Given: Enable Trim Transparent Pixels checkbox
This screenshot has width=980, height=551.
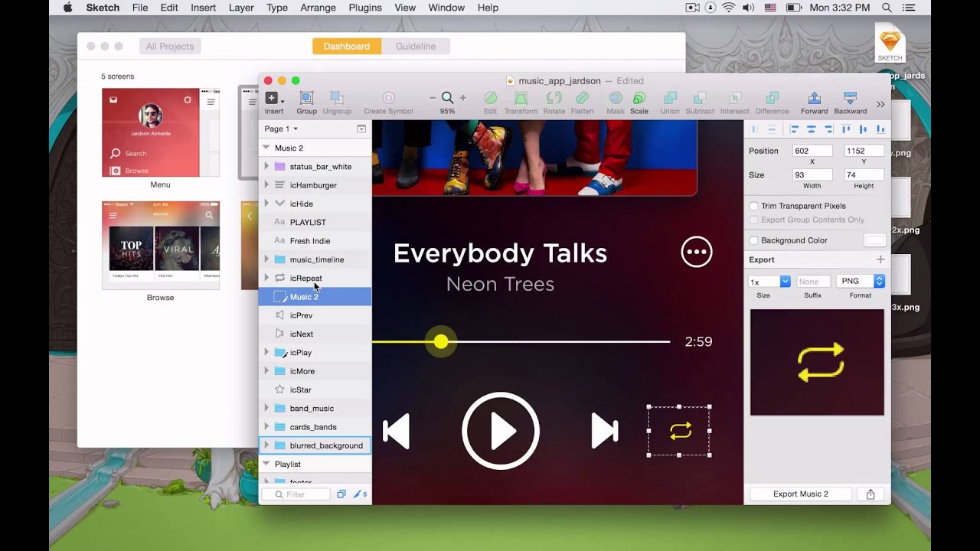Looking at the screenshot, I should (754, 206).
